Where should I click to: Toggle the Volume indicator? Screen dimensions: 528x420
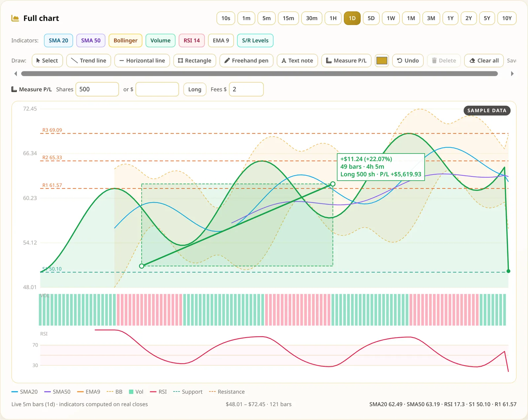coord(160,40)
